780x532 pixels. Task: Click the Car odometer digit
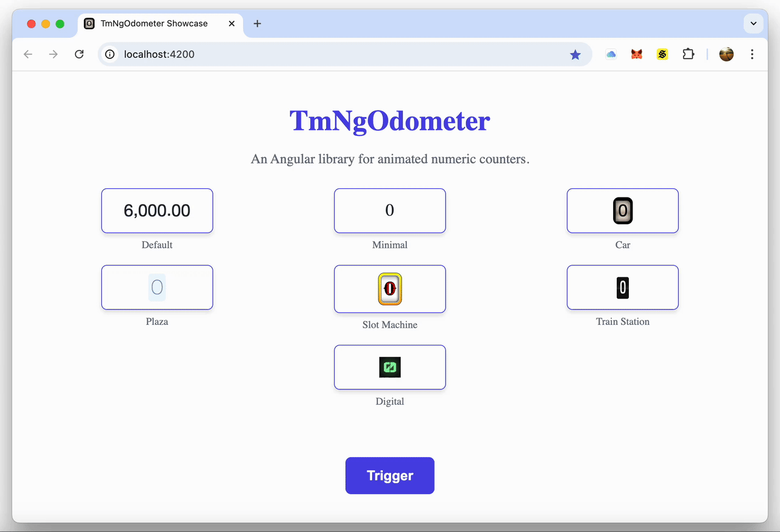623,211
